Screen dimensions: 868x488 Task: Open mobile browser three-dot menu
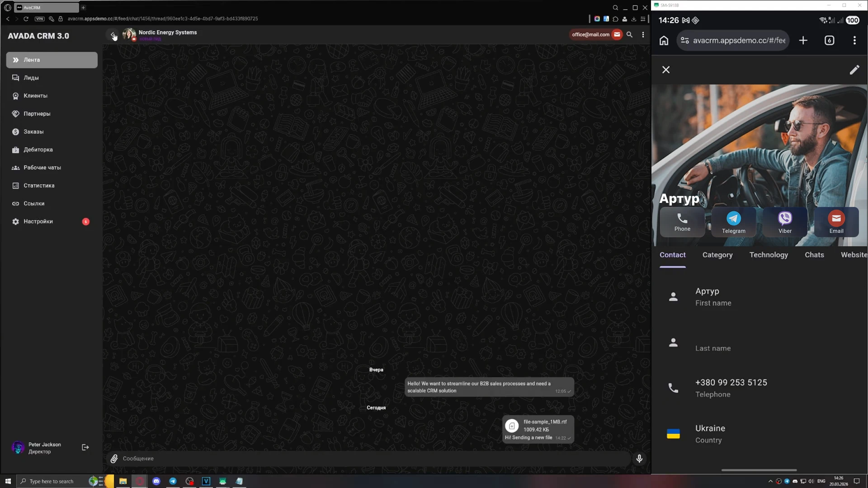[x=854, y=40]
